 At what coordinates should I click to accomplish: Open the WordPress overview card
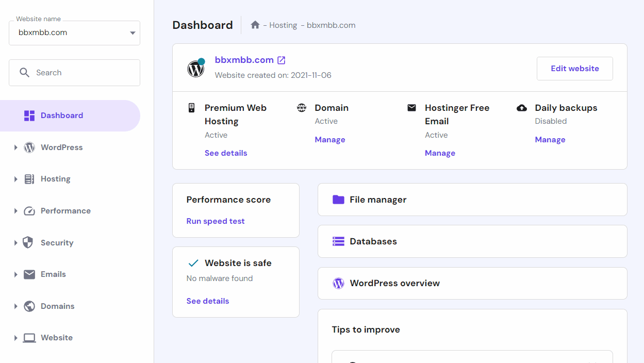tap(472, 283)
